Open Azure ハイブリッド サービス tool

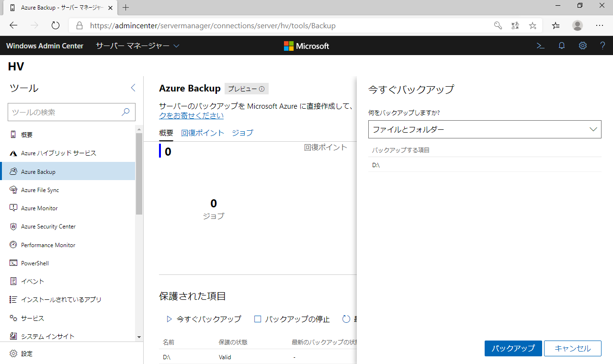coord(68,153)
